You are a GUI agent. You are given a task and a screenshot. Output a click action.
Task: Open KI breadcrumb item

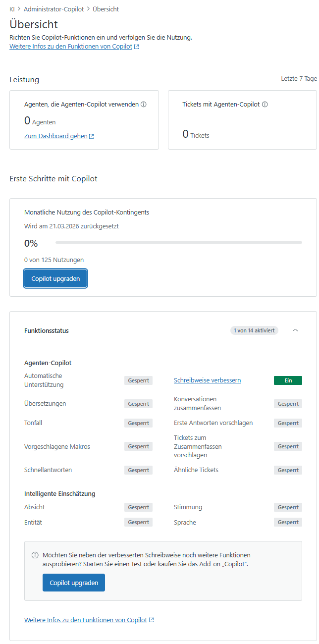(12, 9)
